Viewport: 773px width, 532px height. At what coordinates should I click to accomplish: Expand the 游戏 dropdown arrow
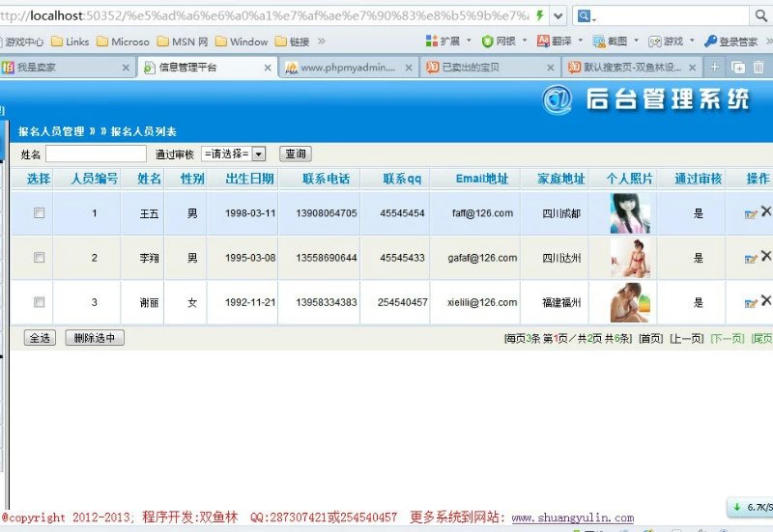click(x=692, y=41)
